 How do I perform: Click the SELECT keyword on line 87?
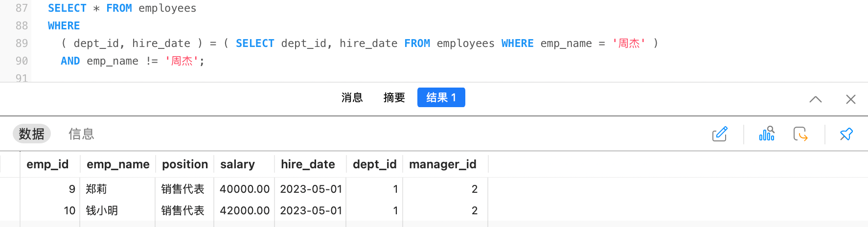67,8
